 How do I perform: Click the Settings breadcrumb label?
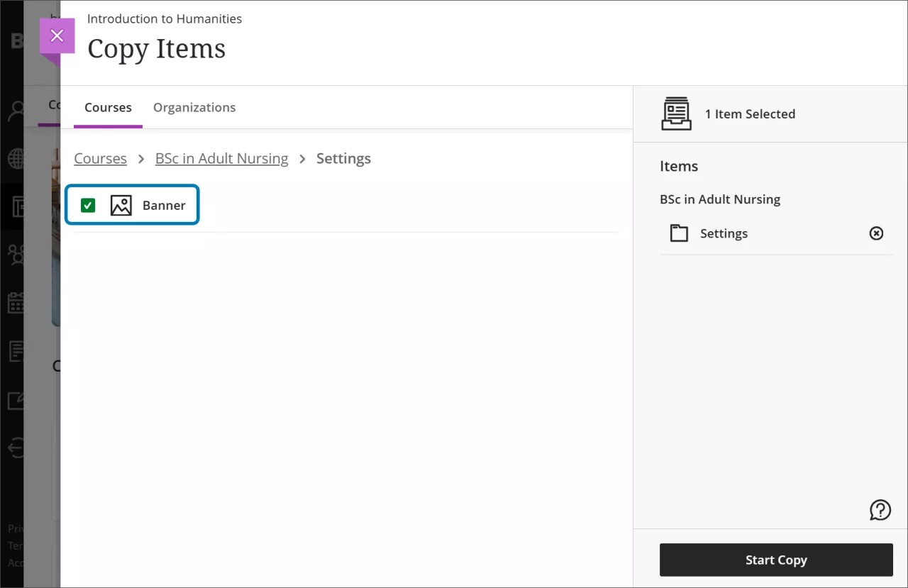pyautogui.click(x=343, y=158)
